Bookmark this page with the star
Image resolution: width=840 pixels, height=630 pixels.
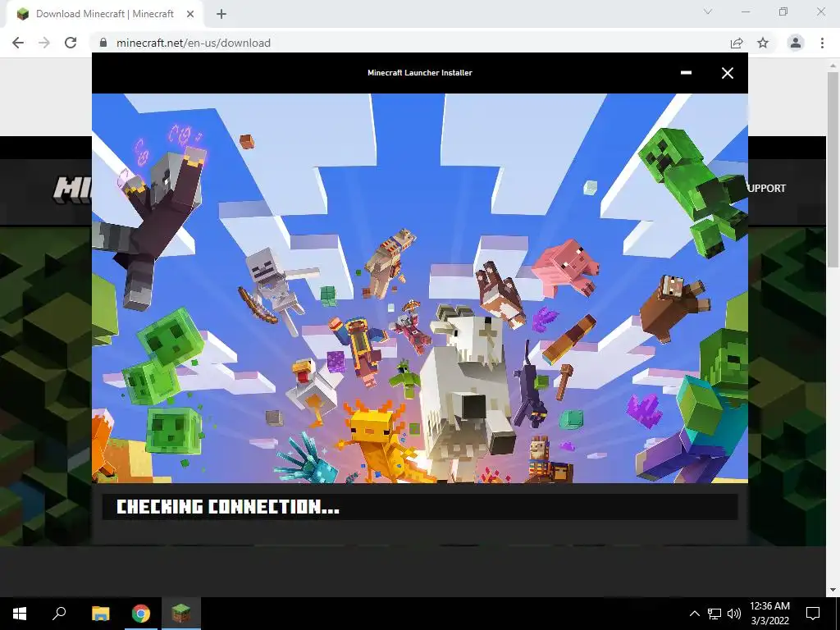pos(763,43)
